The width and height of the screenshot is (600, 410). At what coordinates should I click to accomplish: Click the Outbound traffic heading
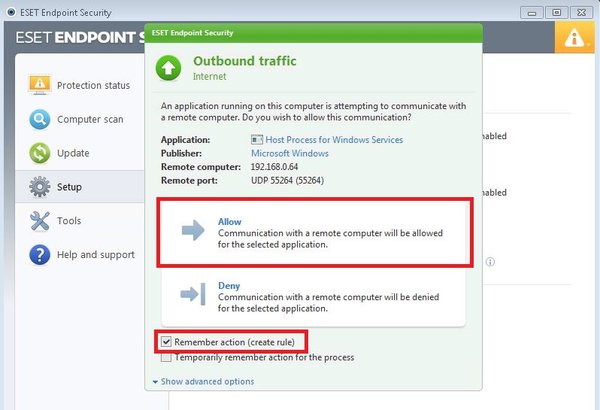click(x=245, y=61)
